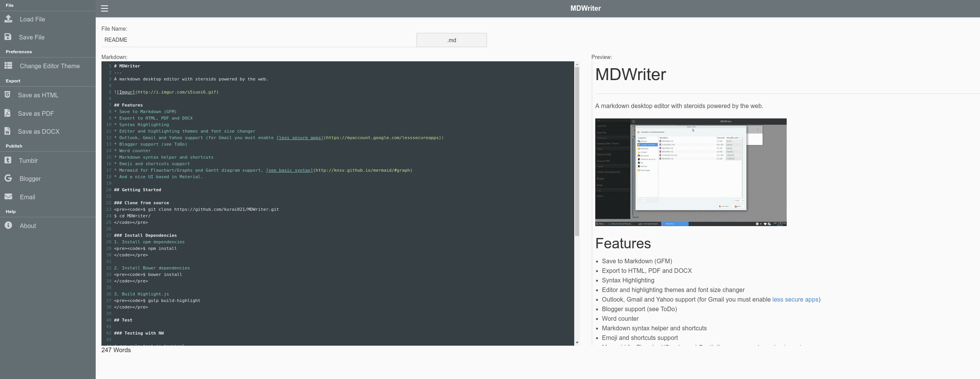Open the .md file extension selector
The image size is (980, 379).
(x=451, y=40)
